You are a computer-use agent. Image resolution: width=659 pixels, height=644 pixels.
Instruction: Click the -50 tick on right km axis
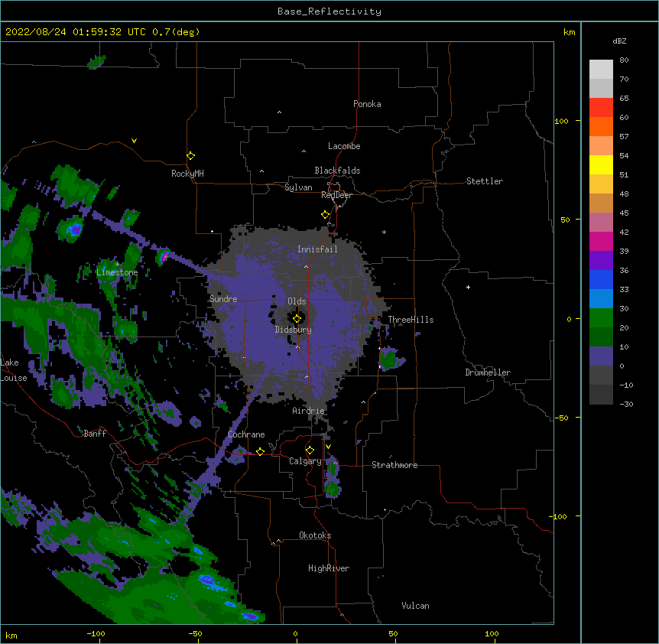(561, 418)
